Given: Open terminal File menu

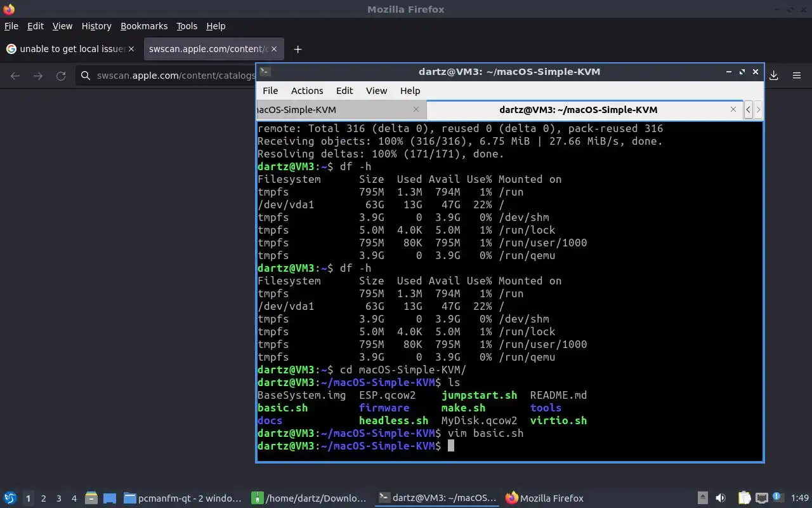Looking at the screenshot, I should pos(270,91).
